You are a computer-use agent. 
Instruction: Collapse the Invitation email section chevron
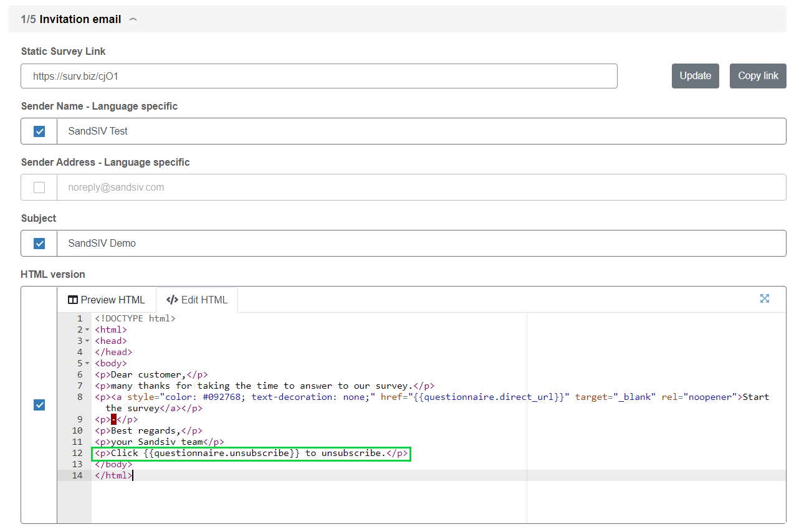tap(133, 19)
